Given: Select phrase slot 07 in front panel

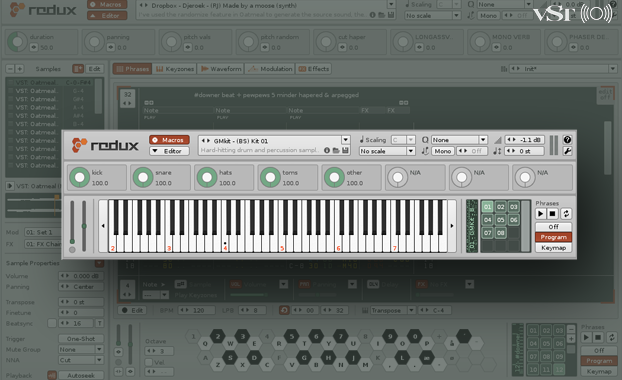Looking at the screenshot, I should (x=488, y=233).
